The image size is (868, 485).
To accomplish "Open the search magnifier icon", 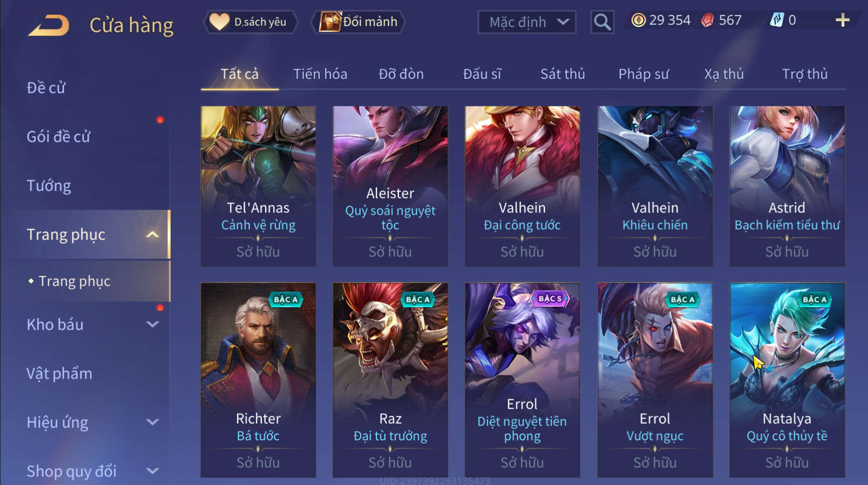I will click(x=602, y=22).
